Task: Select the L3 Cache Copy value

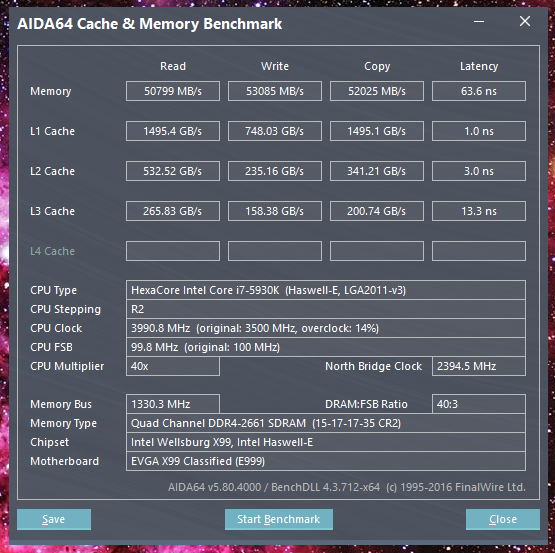Action: click(377, 211)
